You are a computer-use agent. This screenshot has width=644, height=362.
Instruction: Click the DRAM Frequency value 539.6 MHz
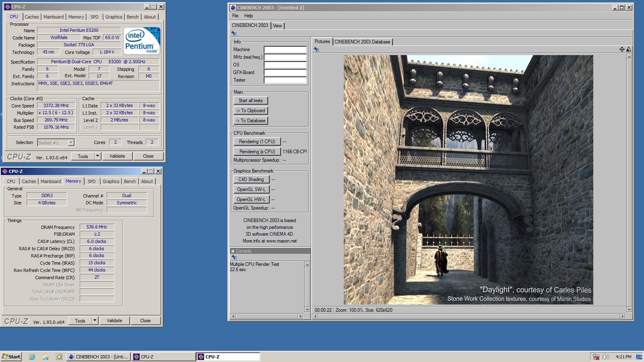click(97, 227)
